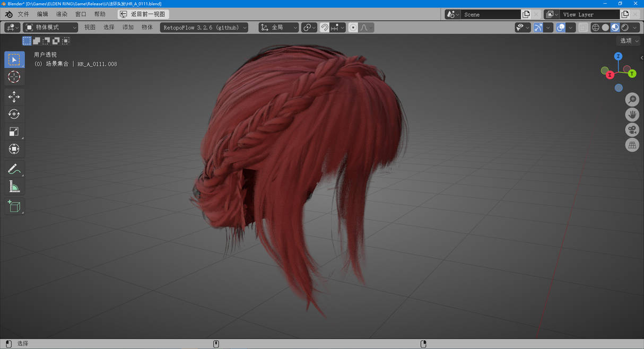644x349 pixels.
Task: Open the 物体模式 mode dropdown
Action: (x=51, y=28)
